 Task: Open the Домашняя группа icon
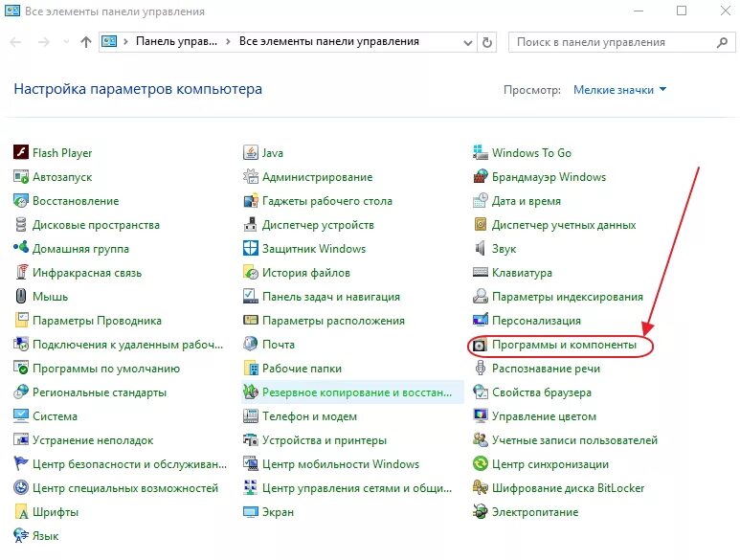[21, 249]
